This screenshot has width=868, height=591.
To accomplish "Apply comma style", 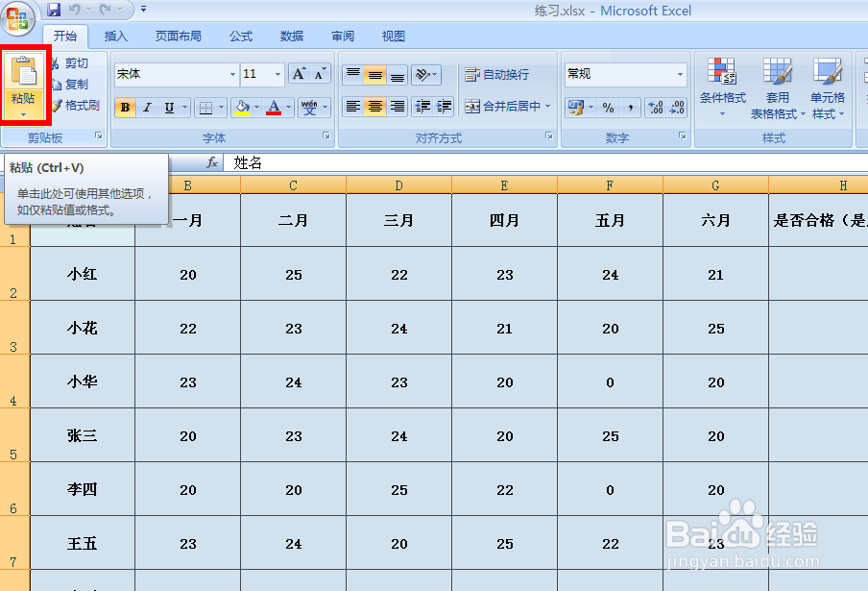I will coord(630,108).
